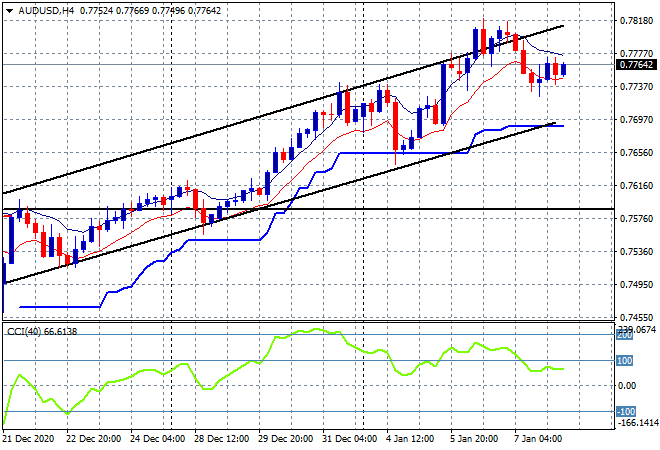660x450 pixels.
Task: Click the 7 Jan 04:00 time label
Action: click(x=538, y=439)
